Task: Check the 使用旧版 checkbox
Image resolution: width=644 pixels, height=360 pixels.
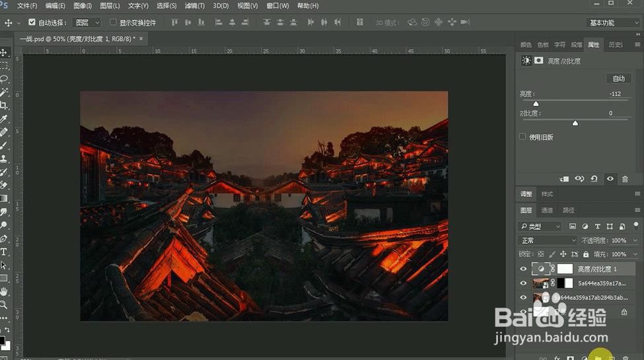Action: pos(522,137)
